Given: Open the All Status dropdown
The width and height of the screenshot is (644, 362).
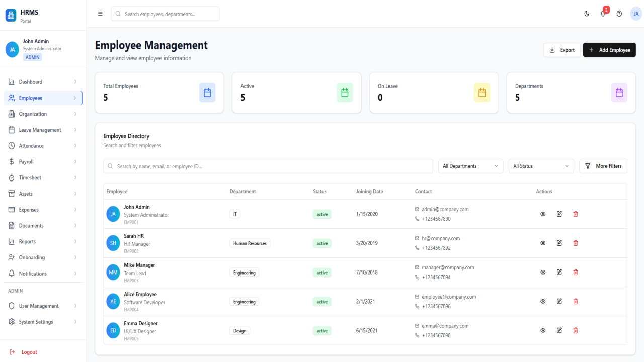Looking at the screenshot, I should (x=541, y=166).
